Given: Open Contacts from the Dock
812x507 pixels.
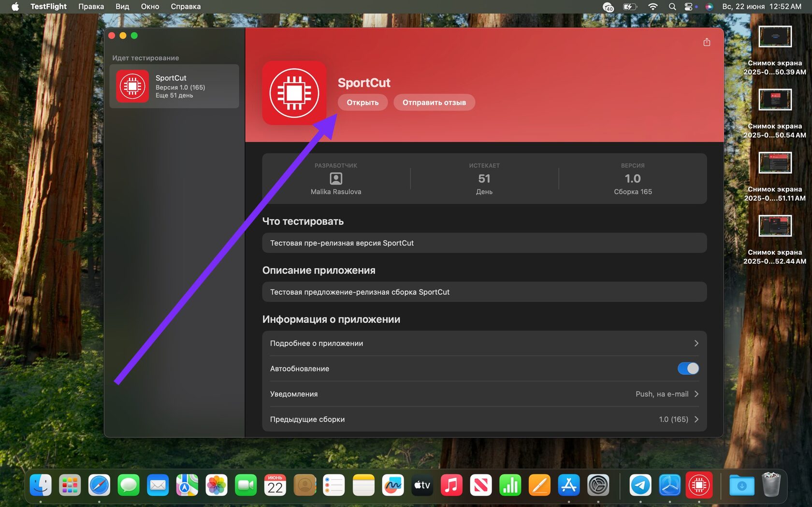Looking at the screenshot, I should pyautogui.click(x=304, y=485).
